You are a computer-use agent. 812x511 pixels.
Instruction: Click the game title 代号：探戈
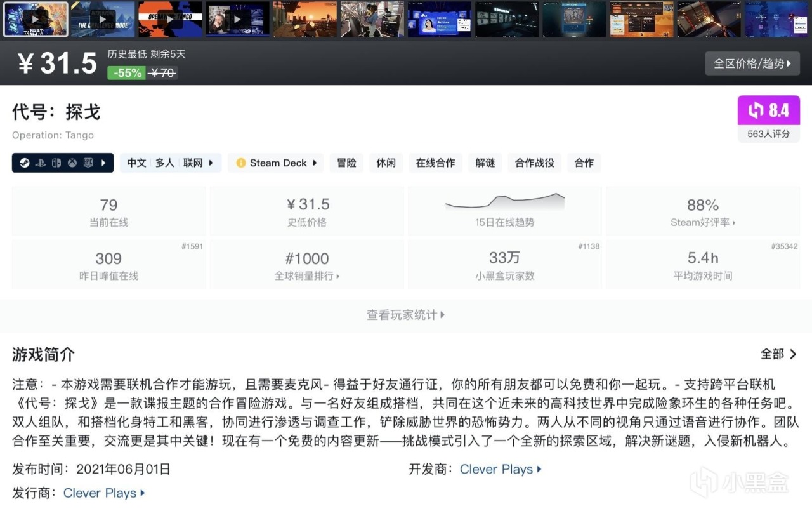tap(56, 112)
